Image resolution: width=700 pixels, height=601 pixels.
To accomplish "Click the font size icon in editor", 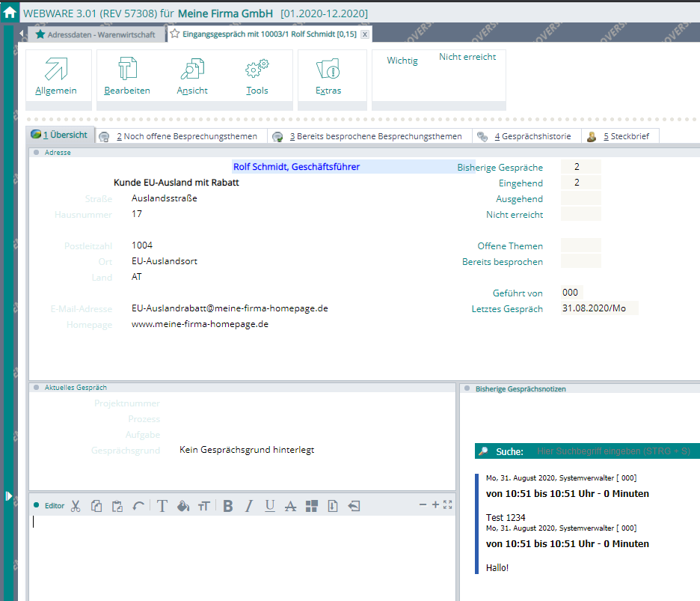I will click(x=204, y=506).
